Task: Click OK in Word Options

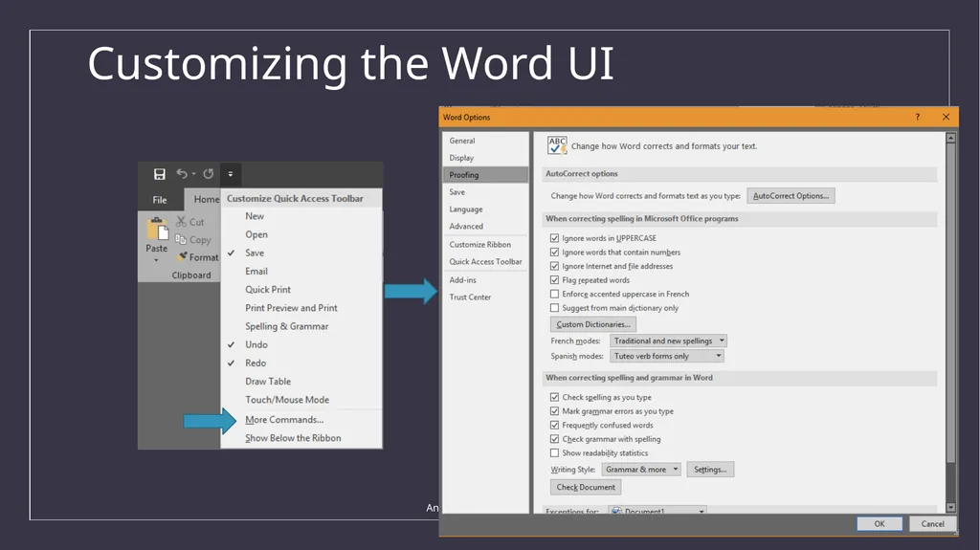Action: 880,524
